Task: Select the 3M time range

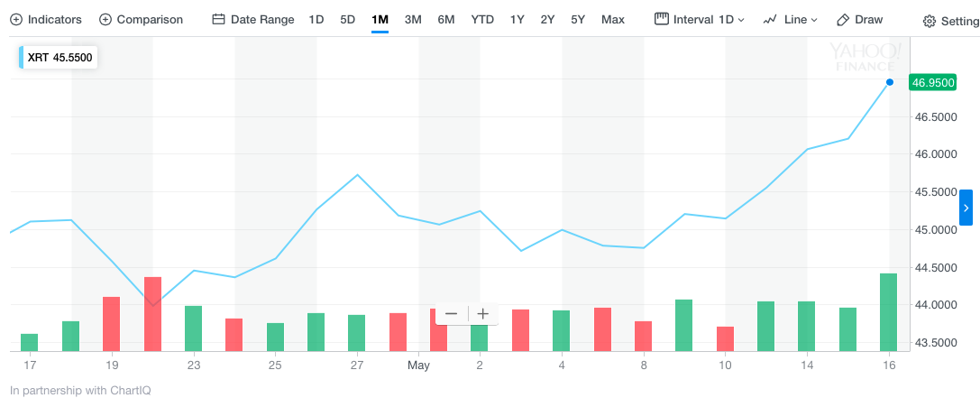Action: (413, 19)
